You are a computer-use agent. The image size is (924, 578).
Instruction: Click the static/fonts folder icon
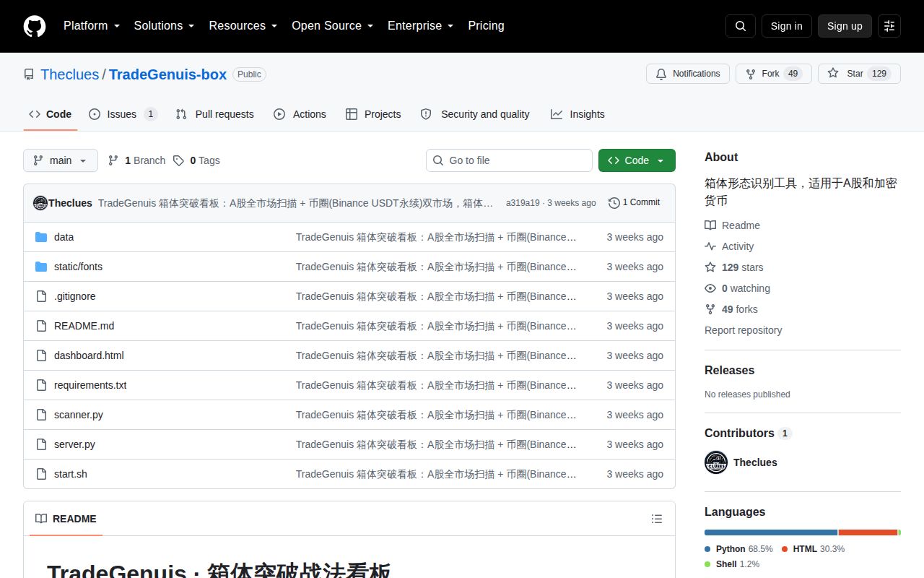(41, 267)
